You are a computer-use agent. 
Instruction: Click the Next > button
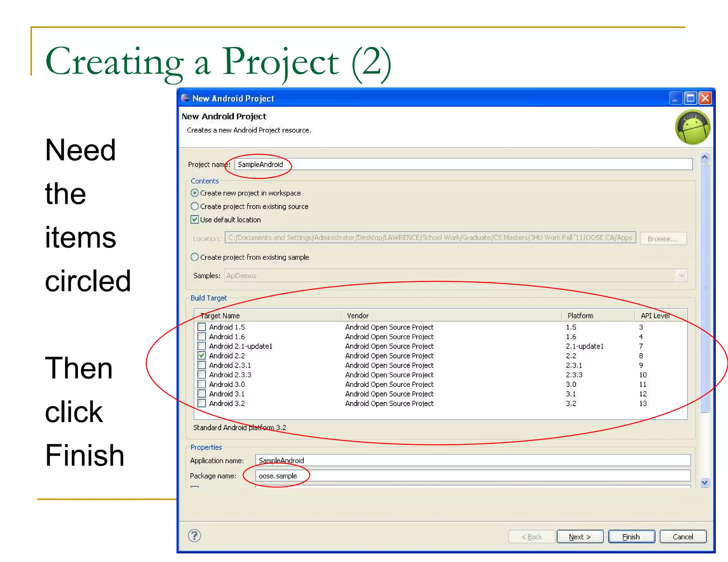(580, 537)
